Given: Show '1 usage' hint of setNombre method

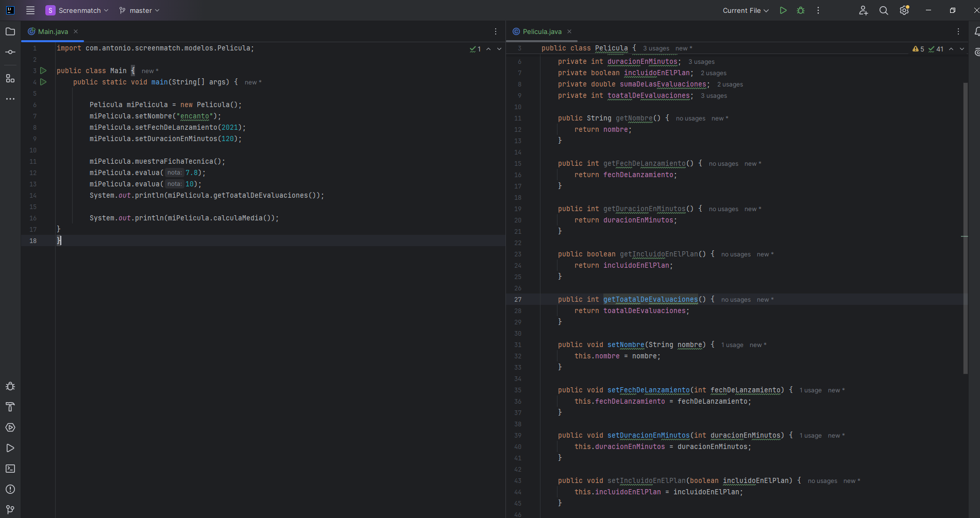Looking at the screenshot, I should pyautogui.click(x=732, y=345).
